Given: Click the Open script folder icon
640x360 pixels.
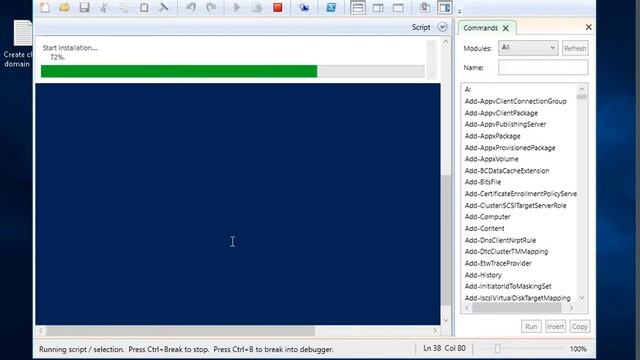Looking at the screenshot, I should click(x=64, y=7).
